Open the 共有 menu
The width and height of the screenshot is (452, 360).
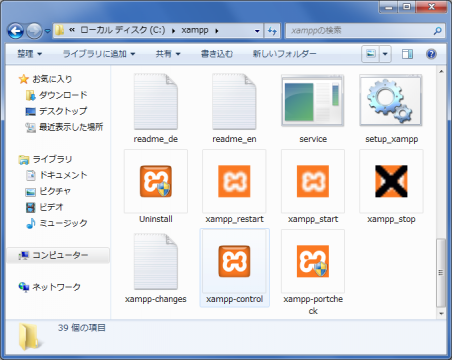168,54
